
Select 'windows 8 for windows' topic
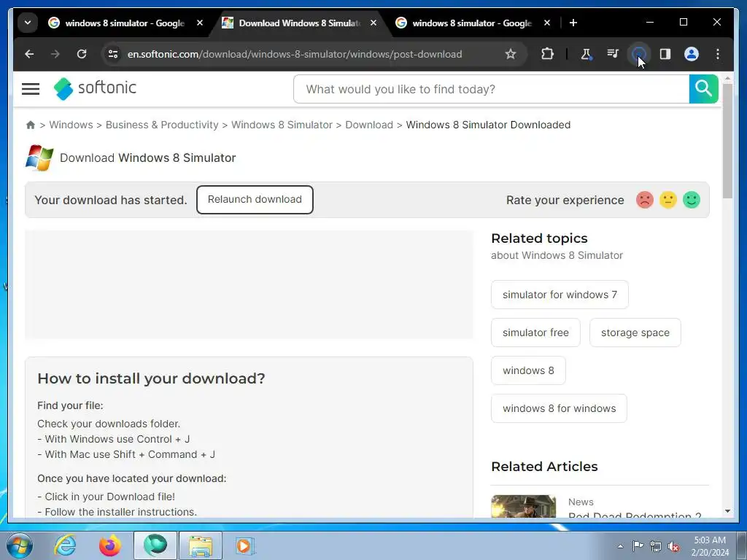(559, 408)
